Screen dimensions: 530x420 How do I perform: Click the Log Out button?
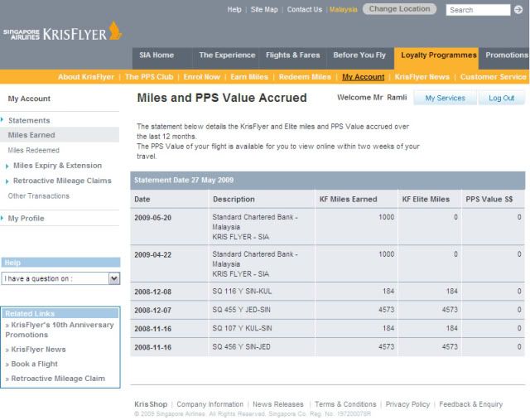(x=501, y=98)
